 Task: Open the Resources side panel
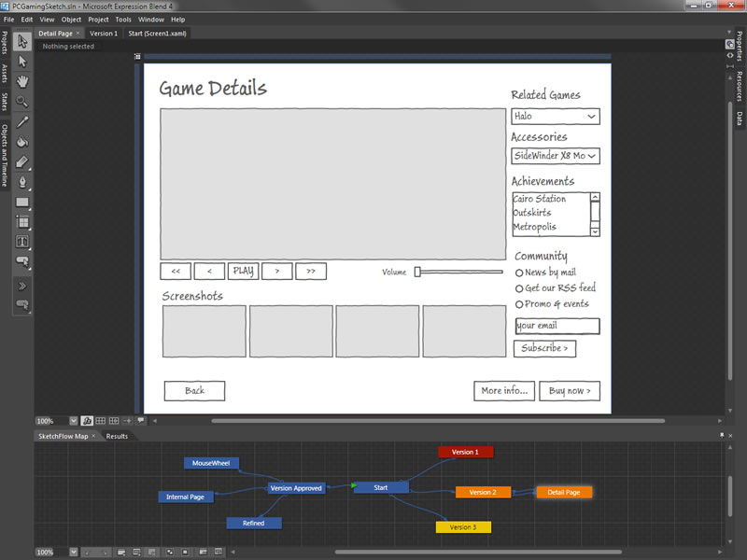click(740, 86)
